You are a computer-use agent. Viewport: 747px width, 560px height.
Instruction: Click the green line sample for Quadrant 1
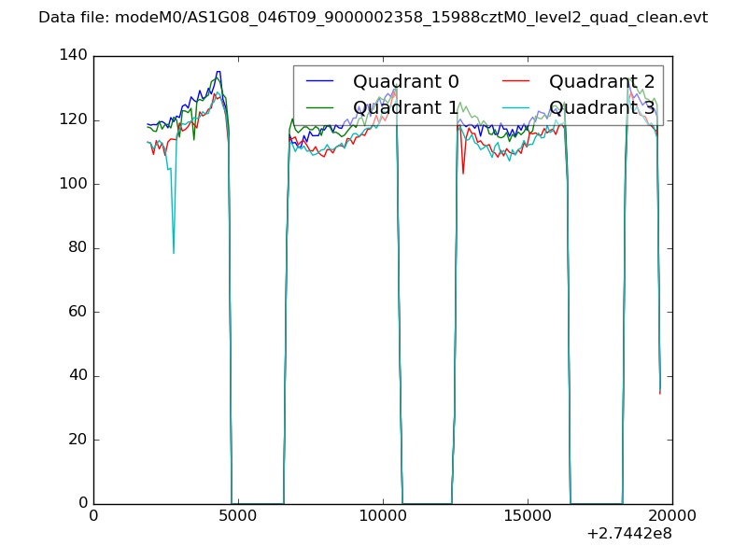(x=320, y=107)
